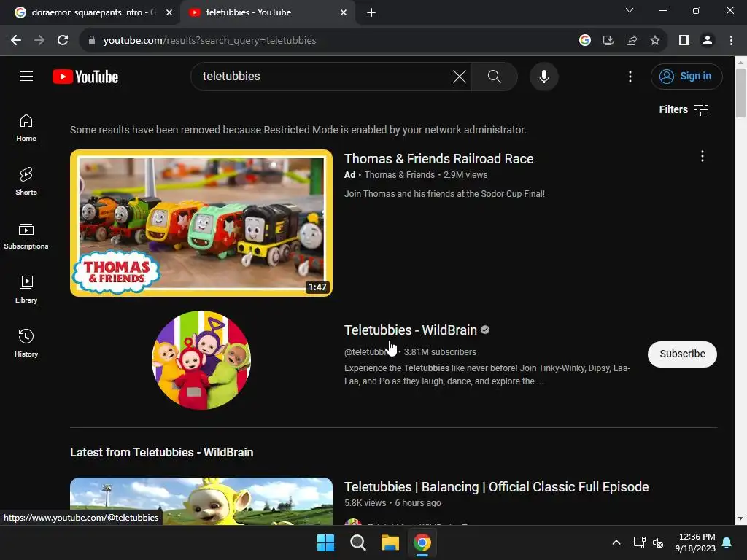Close the doraemon squarepants intro tab

pos(169,13)
